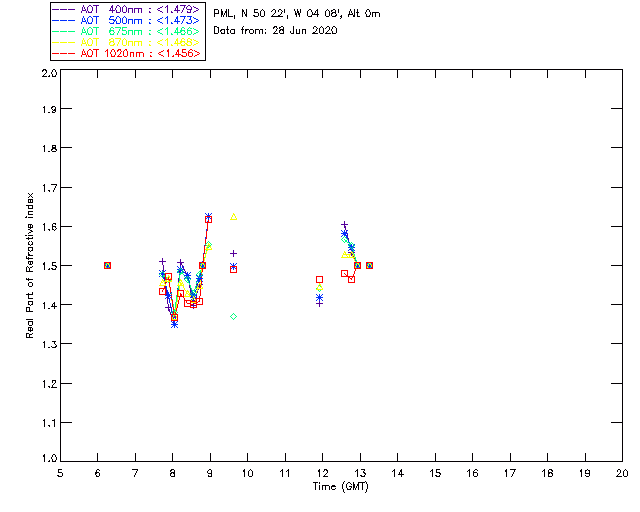The image size is (640, 512).
Task: Click the x-axis tick label 5
Action: click(60, 473)
